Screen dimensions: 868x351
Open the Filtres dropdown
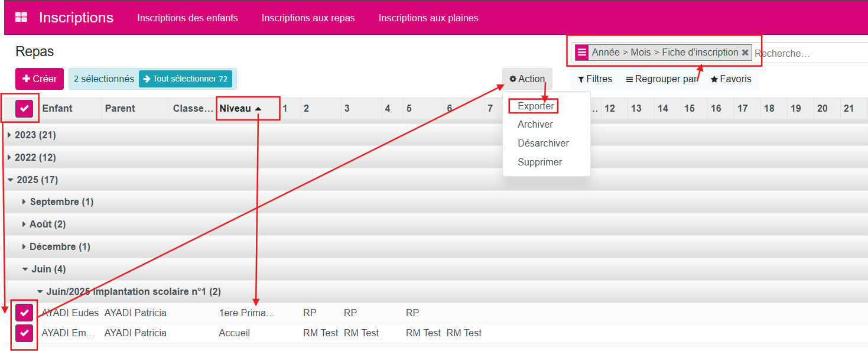coord(595,79)
